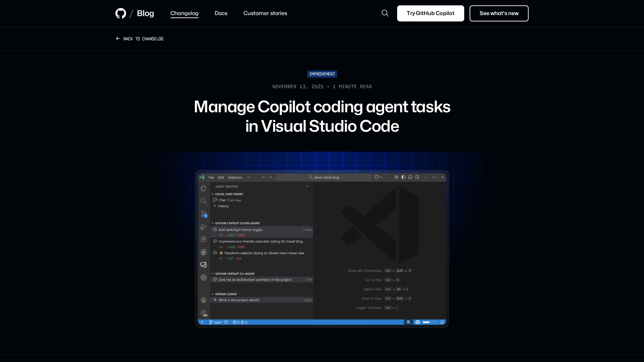Open the Extensions icon in activity bar

tap(204, 239)
